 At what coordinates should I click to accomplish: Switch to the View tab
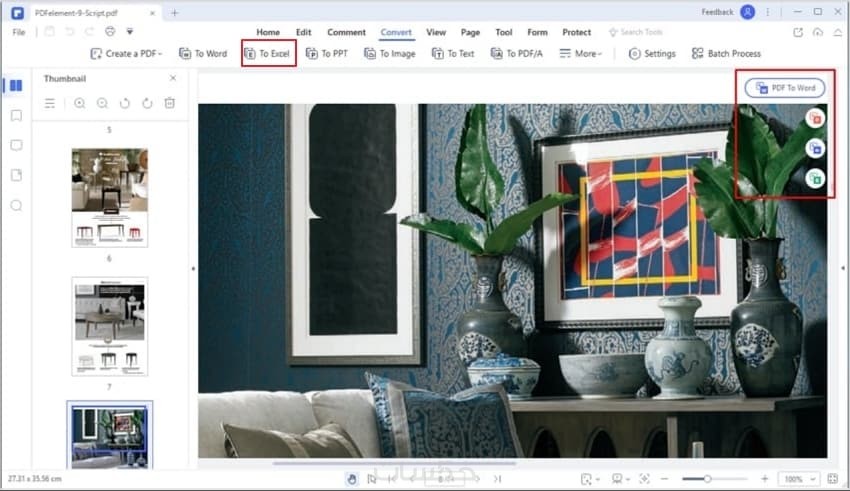[x=436, y=32]
